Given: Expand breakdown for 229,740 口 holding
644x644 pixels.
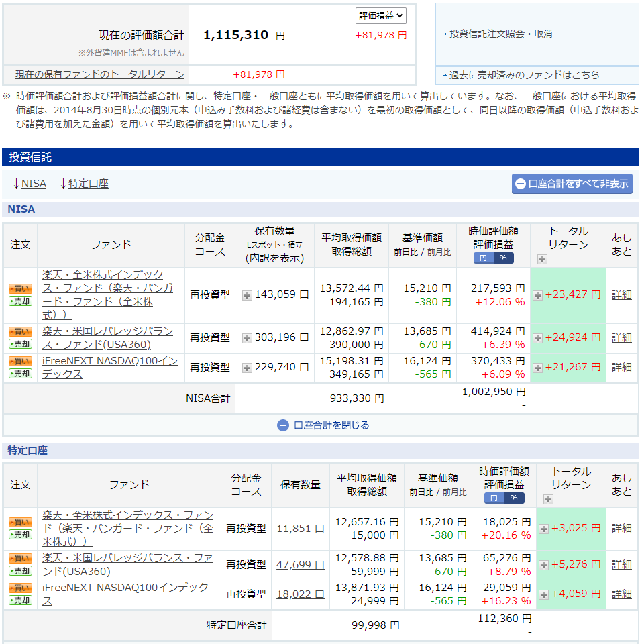Looking at the screenshot, I should [x=247, y=368].
